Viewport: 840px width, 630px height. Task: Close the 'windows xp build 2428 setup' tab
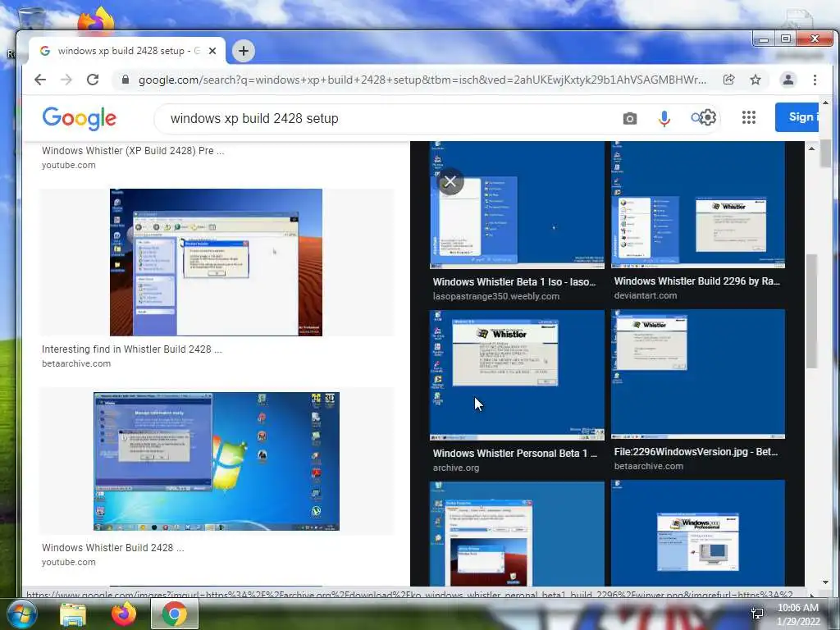tap(212, 51)
